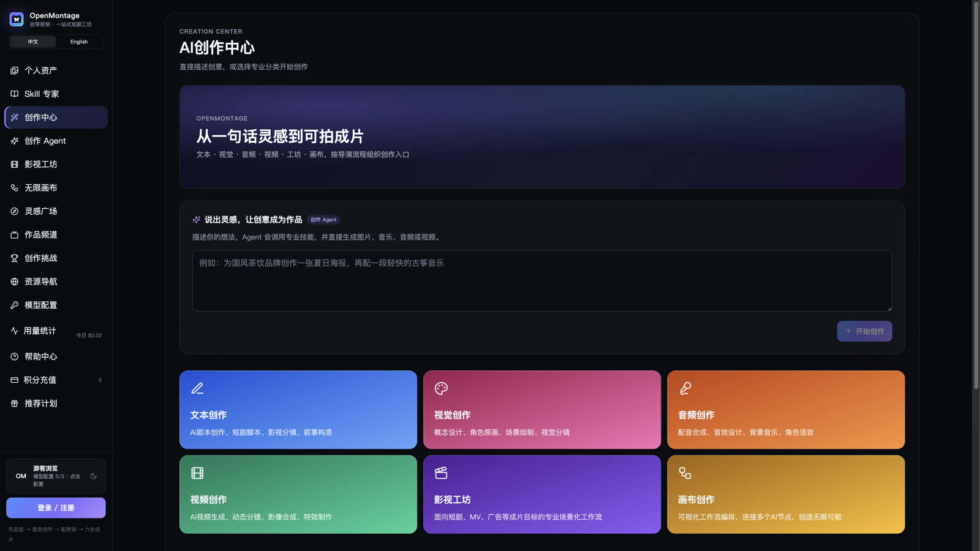Click the 推荐计划 gift icon
Viewport: 980px width, 551px height.
point(14,403)
